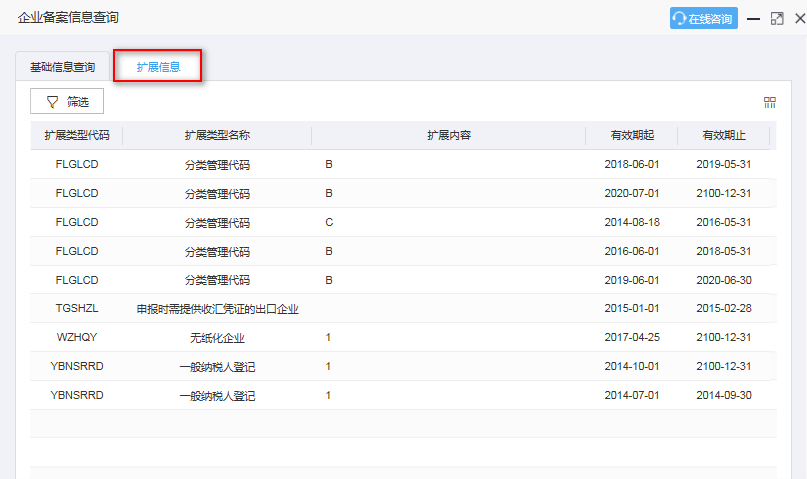Screen dimensions: 807x479
Task: Sort by 有效期起 column header
Action: tap(632, 135)
